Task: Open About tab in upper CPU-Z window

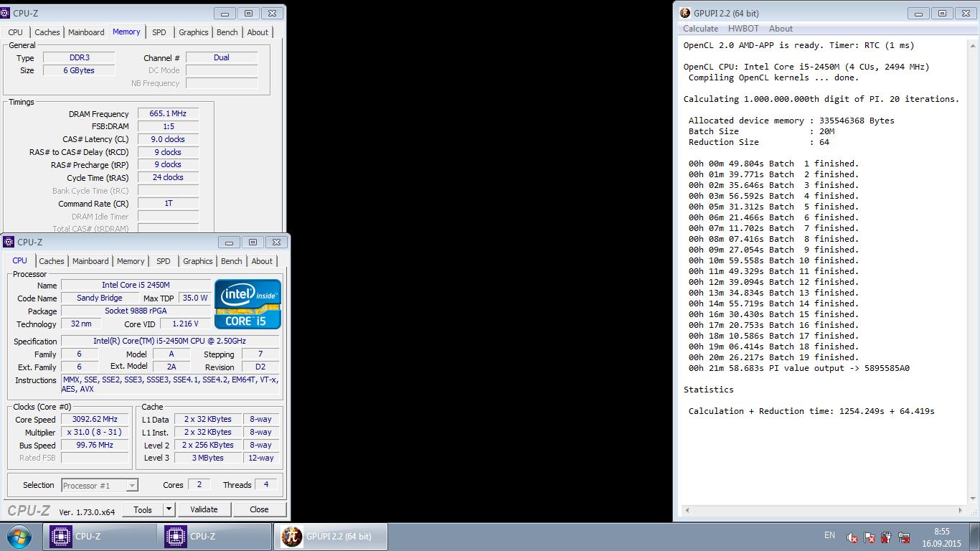Action: 258,32
